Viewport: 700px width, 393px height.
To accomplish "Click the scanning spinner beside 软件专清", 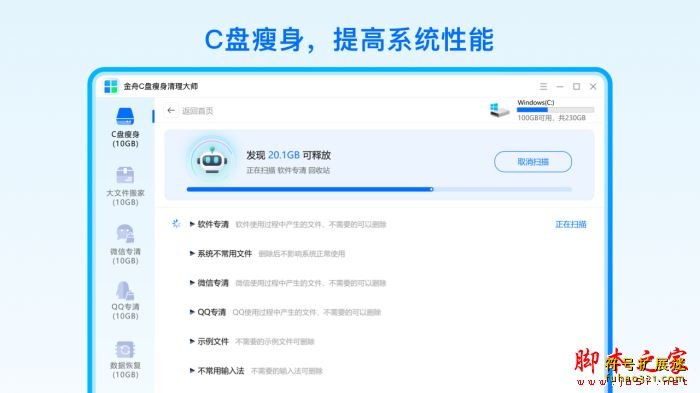I will pyautogui.click(x=176, y=223).
